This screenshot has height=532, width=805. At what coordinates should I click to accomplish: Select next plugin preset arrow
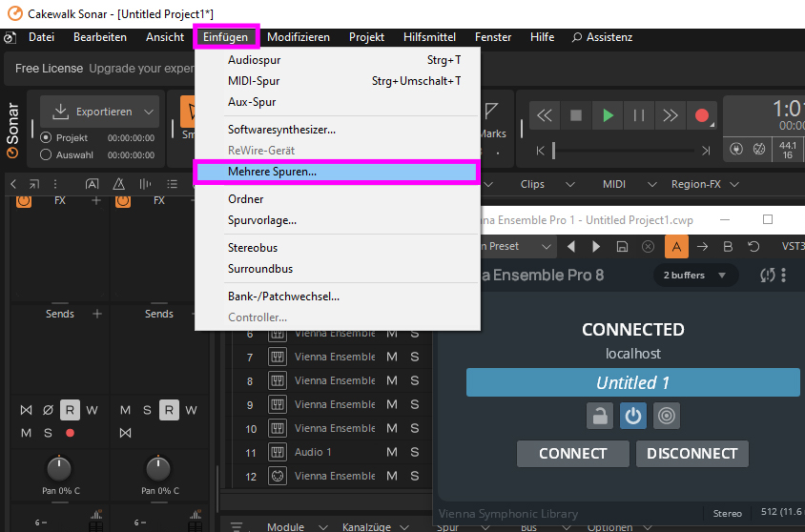596,247
